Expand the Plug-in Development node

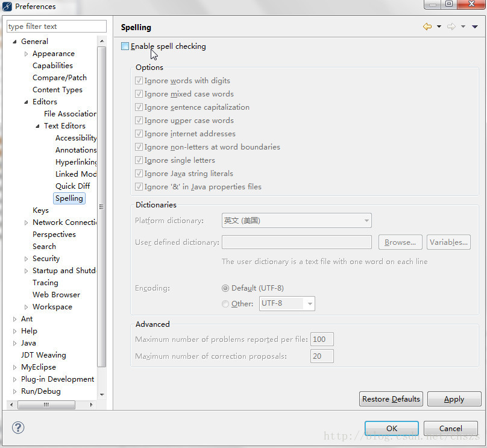coord(14,379)
